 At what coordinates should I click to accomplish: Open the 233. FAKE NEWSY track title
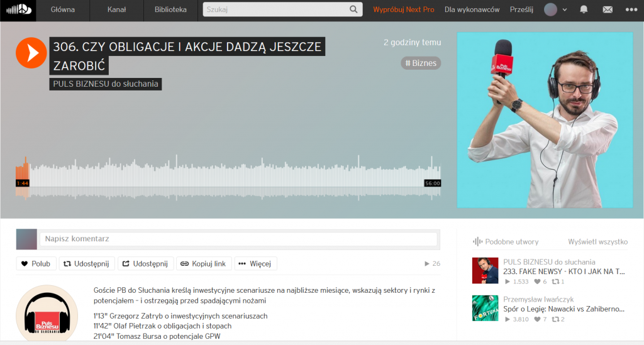pos(564,271)
